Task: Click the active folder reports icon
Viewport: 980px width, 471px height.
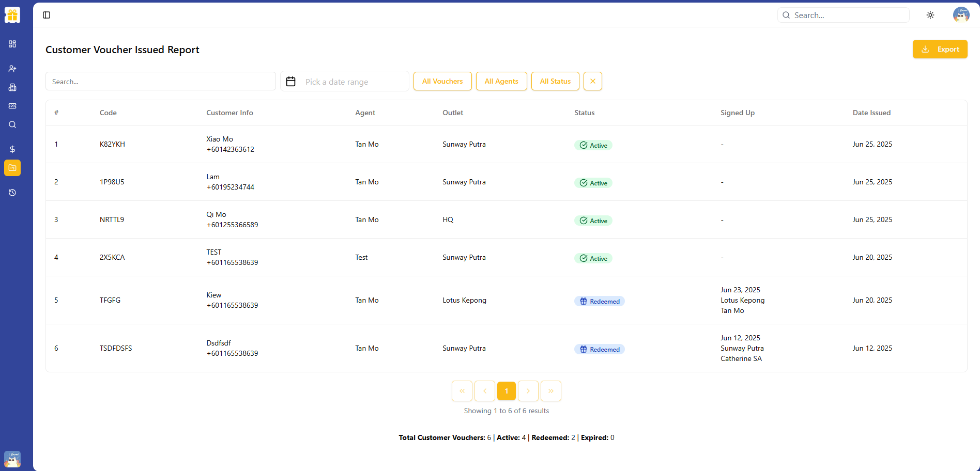Action: pos(12,168)
